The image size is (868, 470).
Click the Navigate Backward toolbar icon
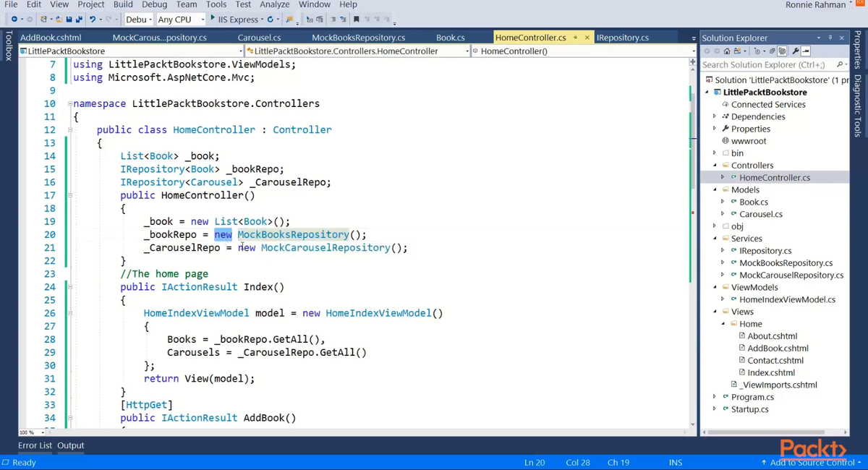point(14,20)
